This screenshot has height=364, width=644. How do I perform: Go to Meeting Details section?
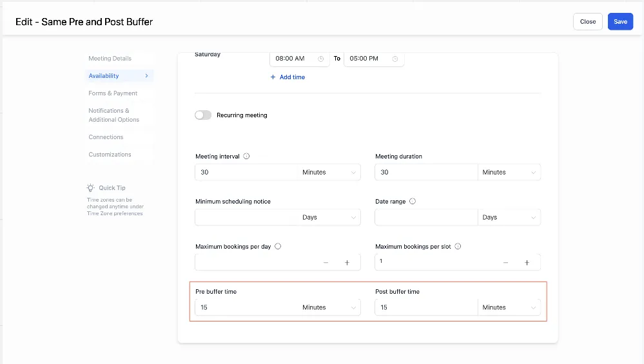click(110, 58)
